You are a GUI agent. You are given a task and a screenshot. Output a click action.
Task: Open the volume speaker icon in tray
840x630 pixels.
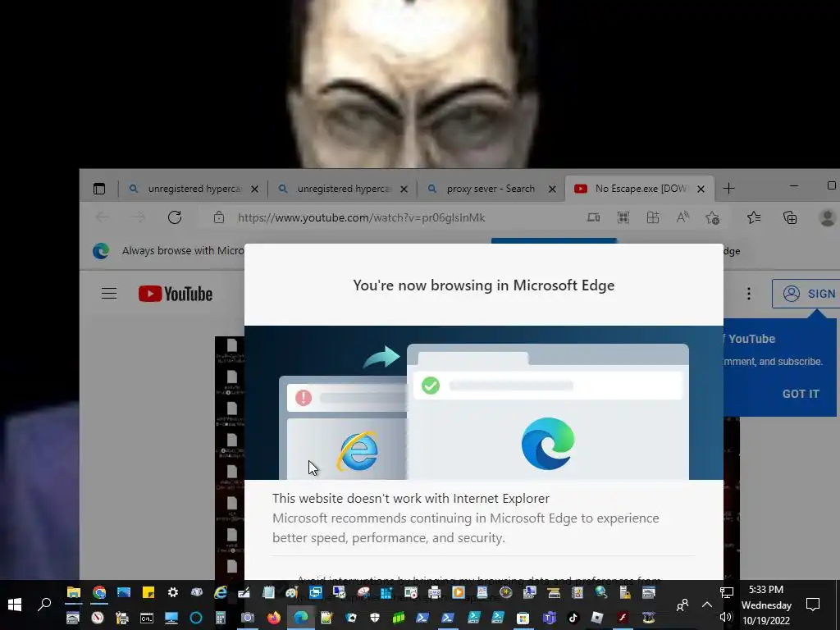click(x=726, y=618)
